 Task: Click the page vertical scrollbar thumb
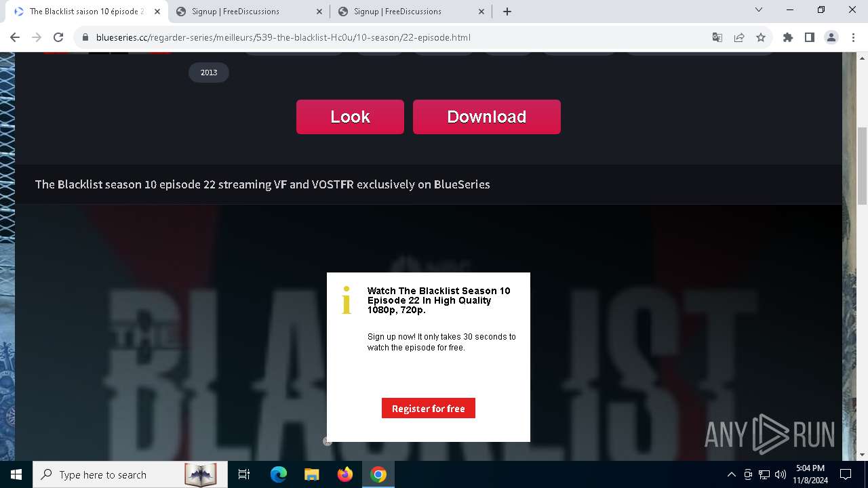(863, 165)
